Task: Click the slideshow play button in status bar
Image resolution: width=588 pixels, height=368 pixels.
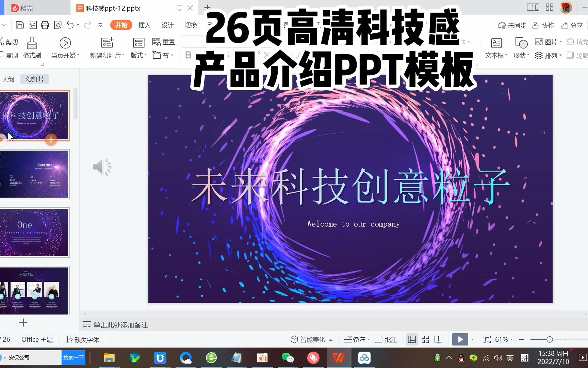Action: (x=460, y=339)
